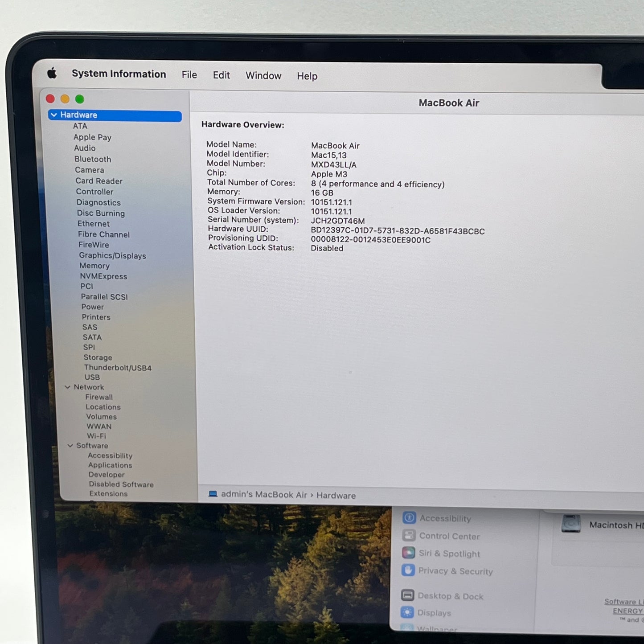Screen dimensions: 644x644
Task: Select Storage in the sidebar
Action: pyautogui.click(x=98, y=357)
